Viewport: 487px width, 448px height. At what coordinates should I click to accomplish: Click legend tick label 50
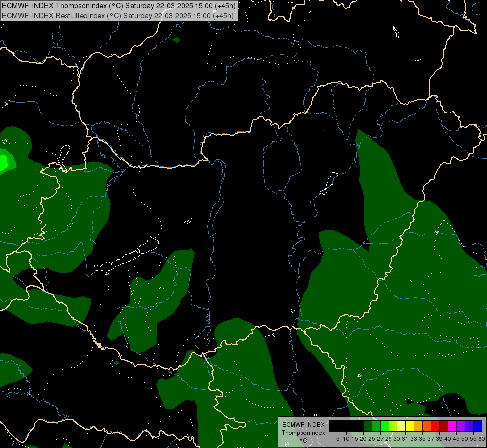(464, 439)
